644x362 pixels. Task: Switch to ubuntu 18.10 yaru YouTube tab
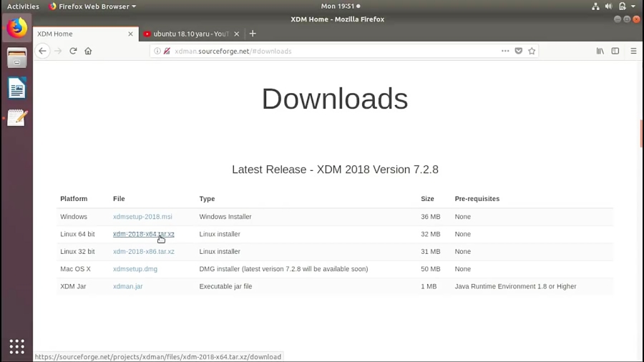[x=191, y=34]
